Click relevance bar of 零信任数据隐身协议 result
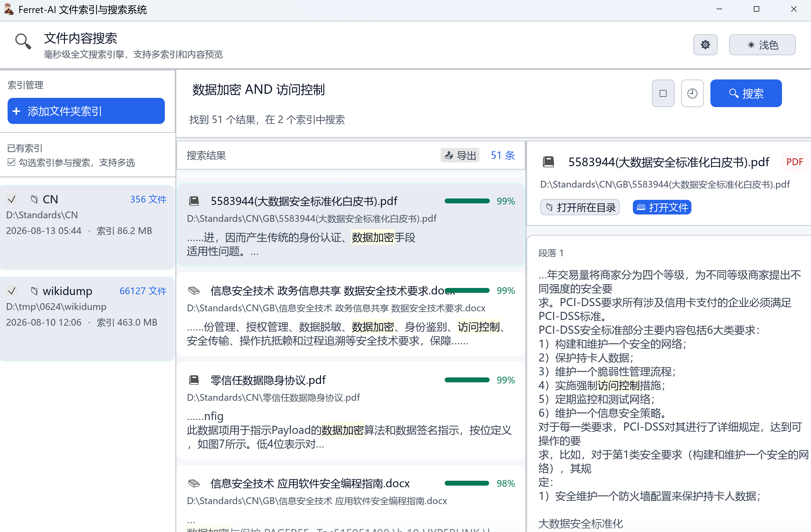 pyautogui.click(x=467, y=380)
